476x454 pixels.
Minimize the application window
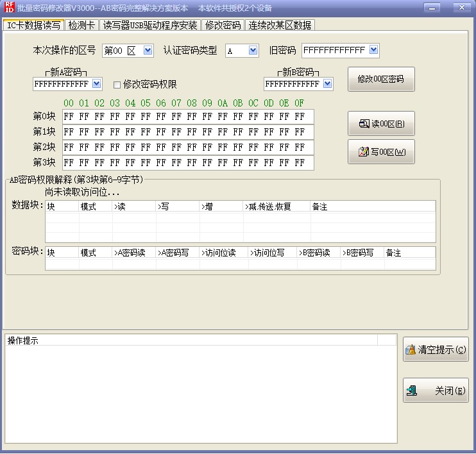[432, 8]
